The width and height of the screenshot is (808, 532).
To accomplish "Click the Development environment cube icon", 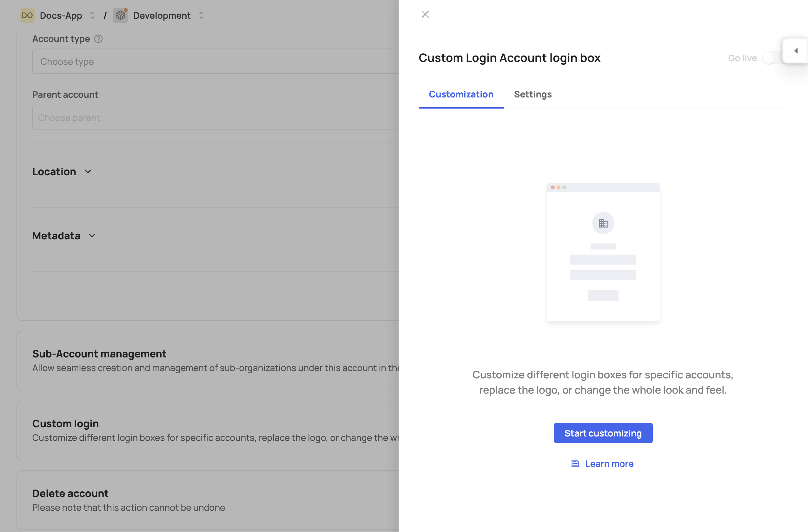I will pos(121,15).
